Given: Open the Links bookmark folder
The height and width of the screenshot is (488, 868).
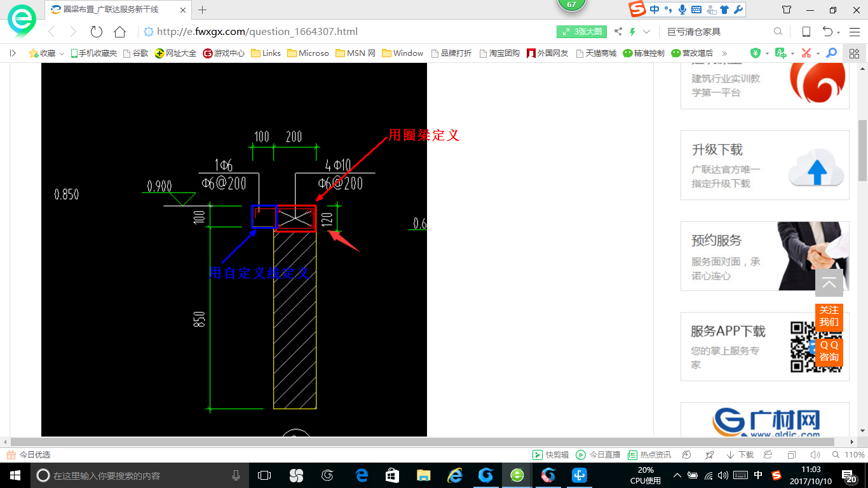Looking at the screenshot, I should click(266, 53).
